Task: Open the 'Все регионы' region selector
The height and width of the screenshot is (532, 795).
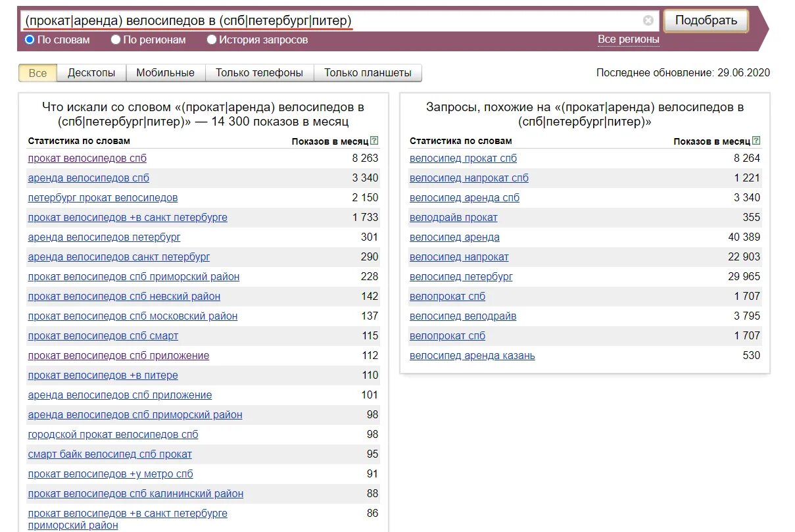Action: tap(629, 39)
